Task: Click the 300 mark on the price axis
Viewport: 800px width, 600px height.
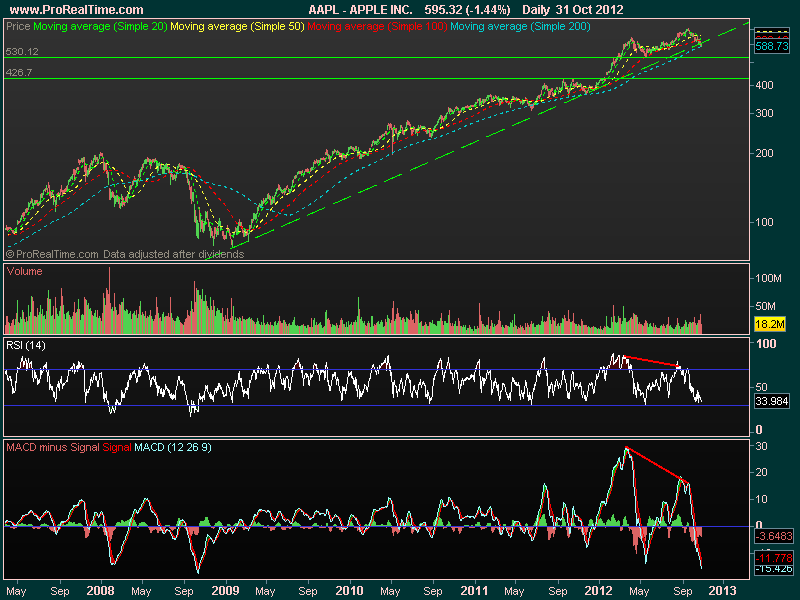Action: (764, 113)
